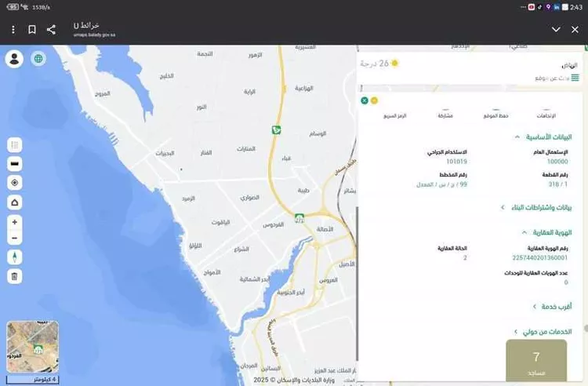This screenshot has width=588, height=386.
Task: Click the المنارات district label on map
Action: tap(246, 149)
